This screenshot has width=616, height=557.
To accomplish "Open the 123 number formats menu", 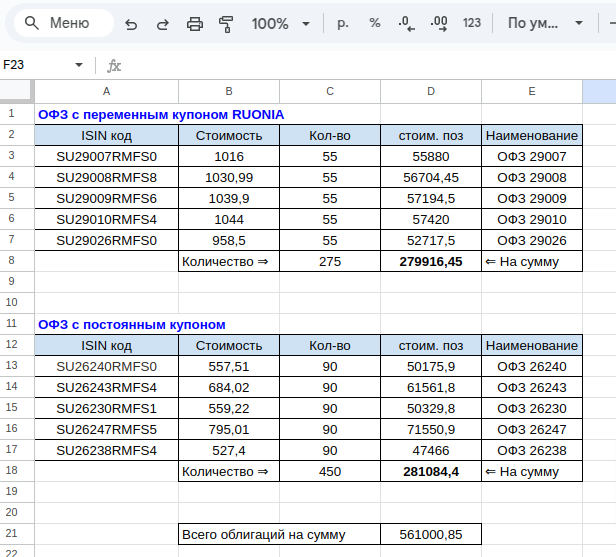I will tap(472, 23).
